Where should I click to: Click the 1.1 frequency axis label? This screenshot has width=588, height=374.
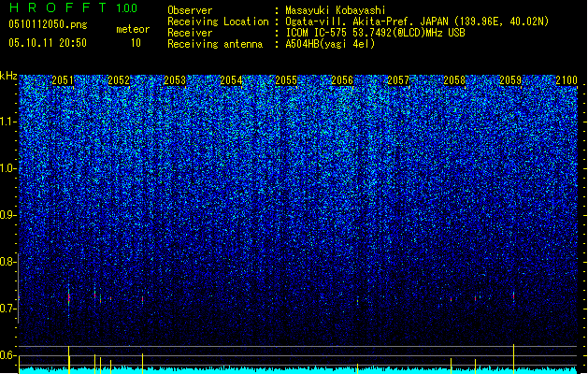pos(7,122)
